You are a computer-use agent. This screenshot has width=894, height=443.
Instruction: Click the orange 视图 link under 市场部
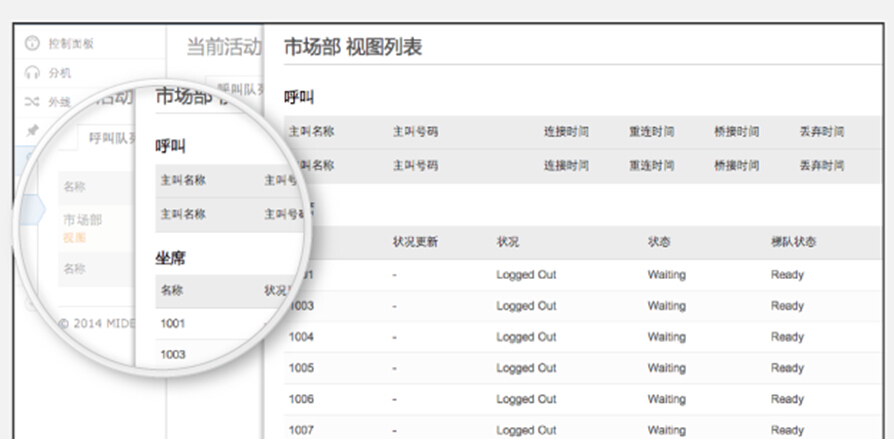click(74, 238)
